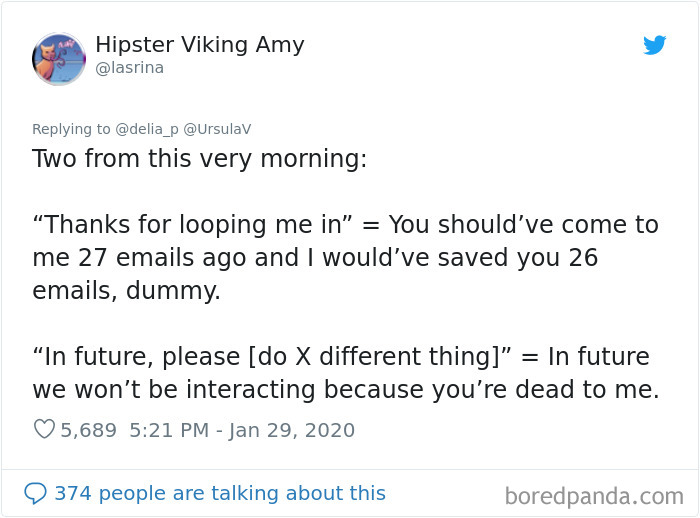The width and height of the screenshot is (700, 518).
Task: Click the @lasrina handle
Action: pyautogui.click(x=129, y=68)
